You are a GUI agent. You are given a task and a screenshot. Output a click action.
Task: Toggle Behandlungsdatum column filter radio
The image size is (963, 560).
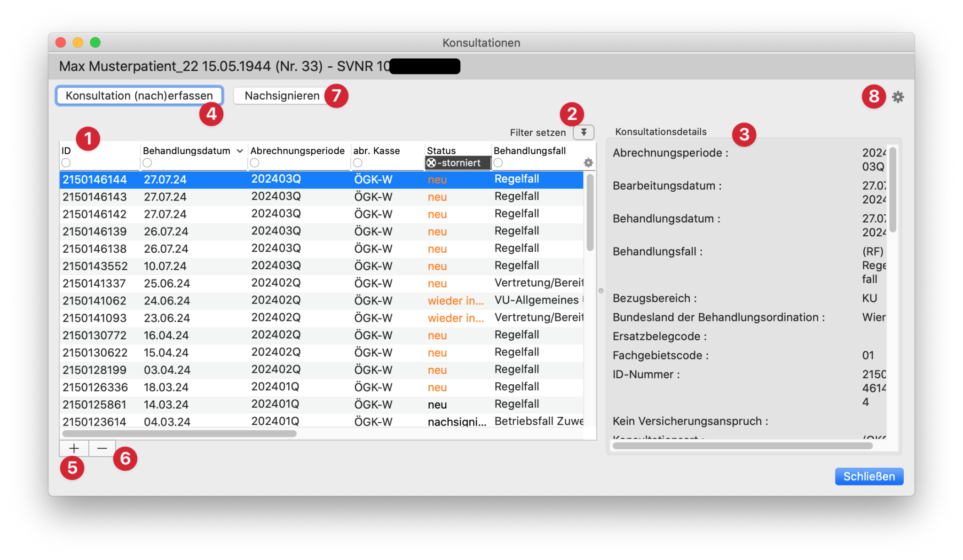pyautogui.click(x=147, y=163)
